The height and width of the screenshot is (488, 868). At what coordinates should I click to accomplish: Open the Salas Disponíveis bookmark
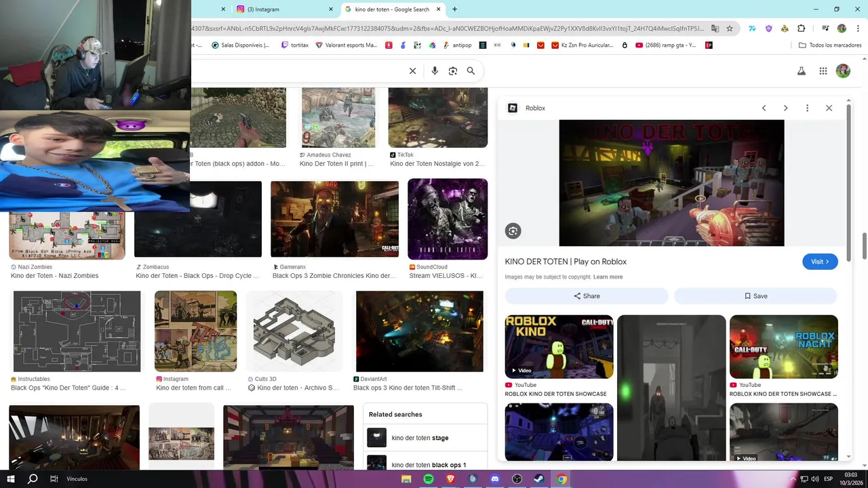pyautogui.click(x=241, y=45)
